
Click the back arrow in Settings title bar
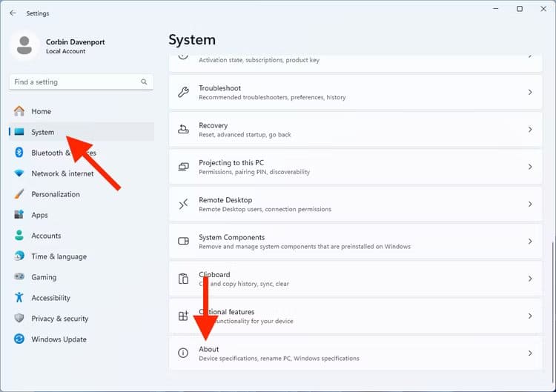click(13, 13)
